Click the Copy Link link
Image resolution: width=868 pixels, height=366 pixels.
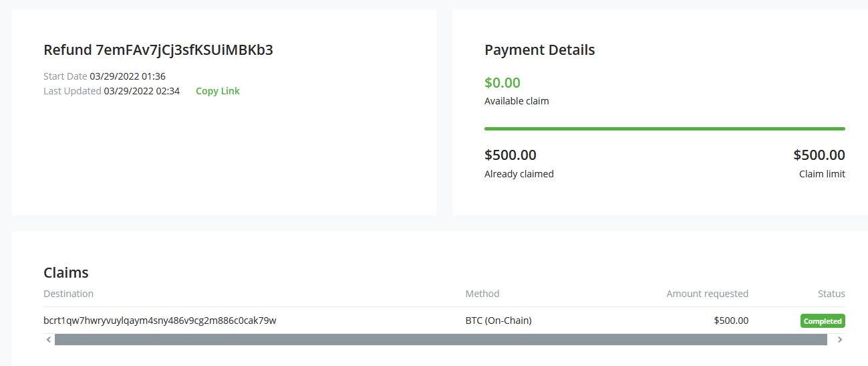(217, 91)
